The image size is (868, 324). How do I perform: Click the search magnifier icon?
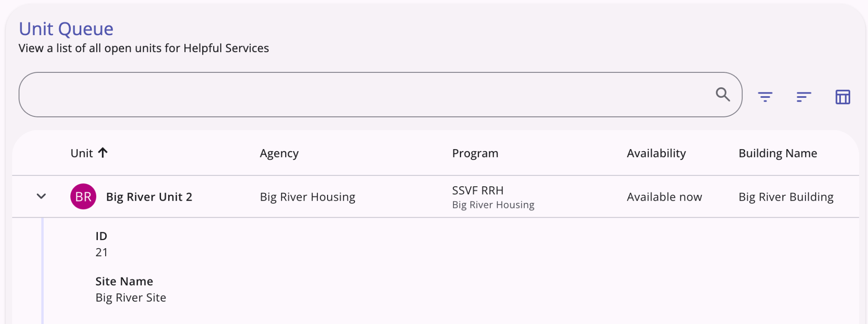pos(723,94)
